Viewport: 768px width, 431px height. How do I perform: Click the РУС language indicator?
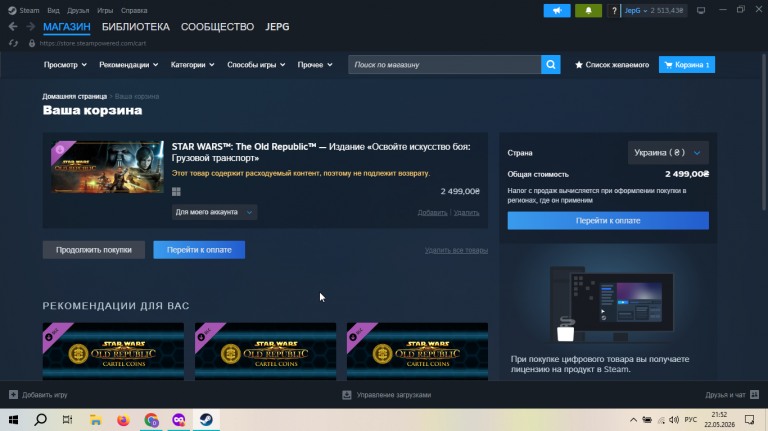[691, 420]
